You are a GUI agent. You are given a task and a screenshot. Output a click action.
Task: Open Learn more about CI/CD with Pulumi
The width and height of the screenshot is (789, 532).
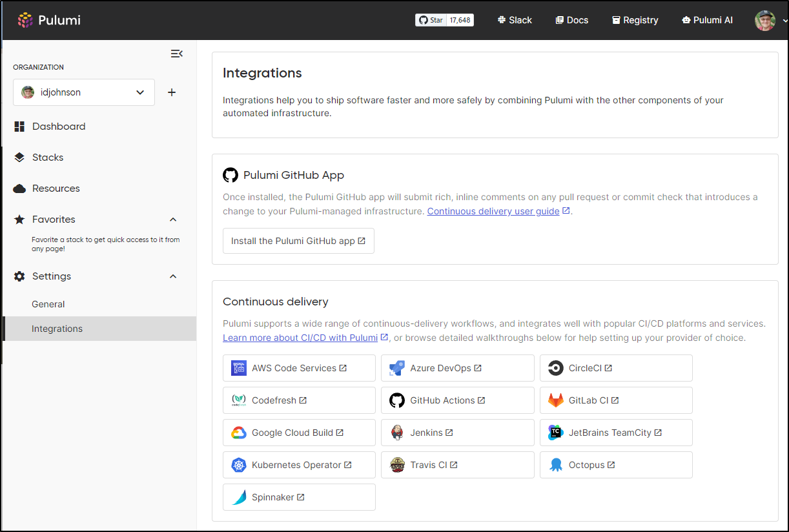(x=300, y=338)
